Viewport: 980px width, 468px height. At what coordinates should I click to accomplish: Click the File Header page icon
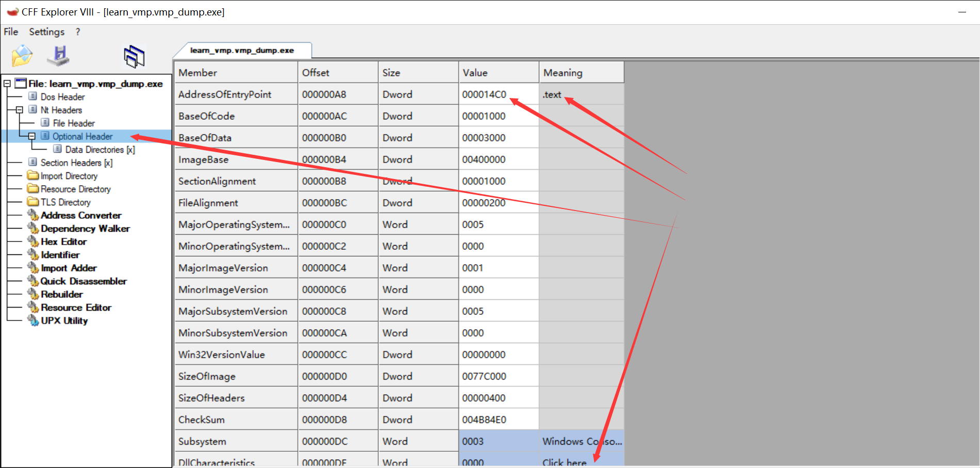(45, 123)
